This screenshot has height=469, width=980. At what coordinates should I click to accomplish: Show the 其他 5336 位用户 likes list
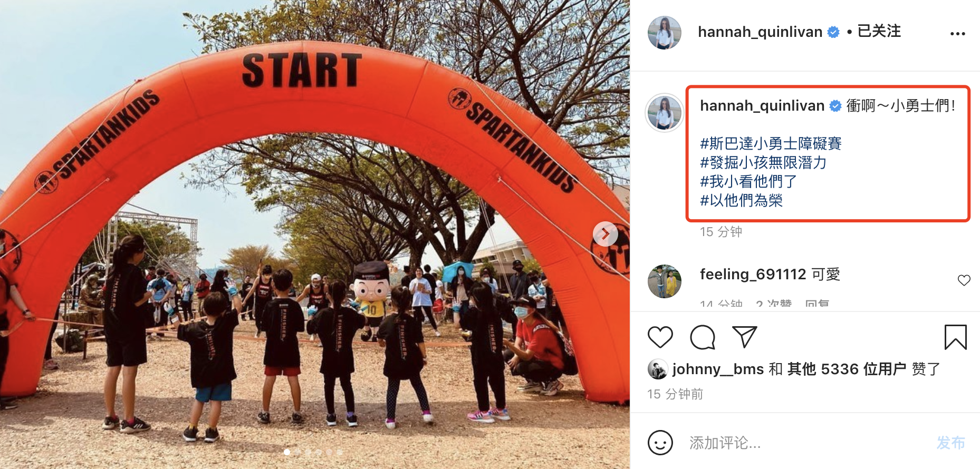pos(847,369)
